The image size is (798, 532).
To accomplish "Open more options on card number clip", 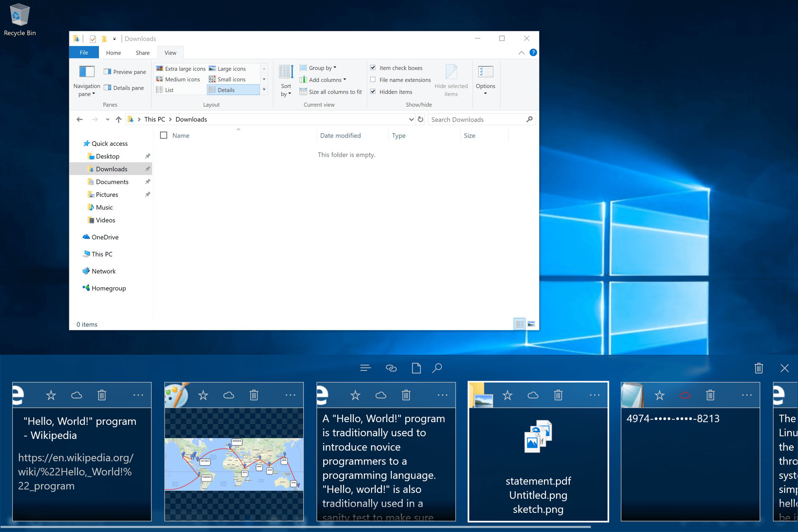I will click(747, 395).
